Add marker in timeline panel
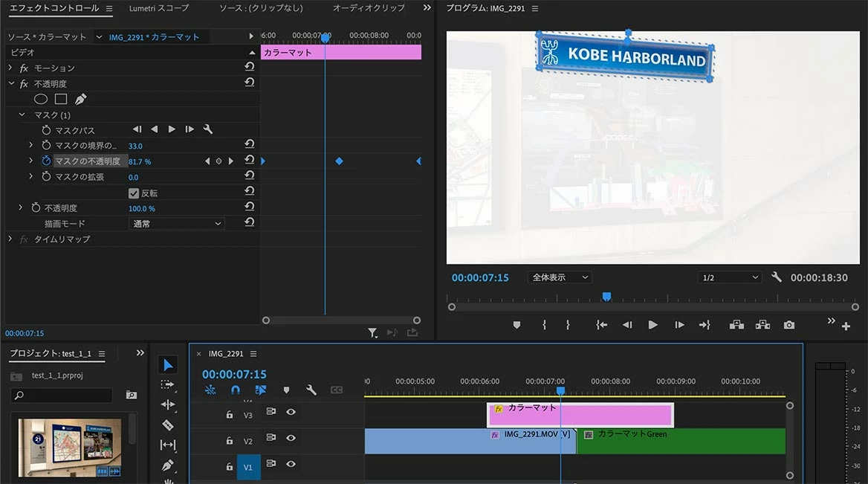The height and width of the screenshot is (484, 868). pos(286,390)
